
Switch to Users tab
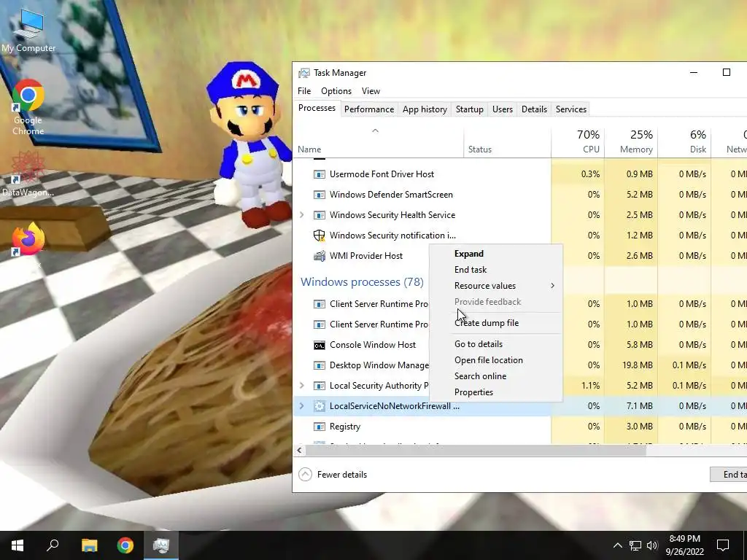tap(503, 109)
